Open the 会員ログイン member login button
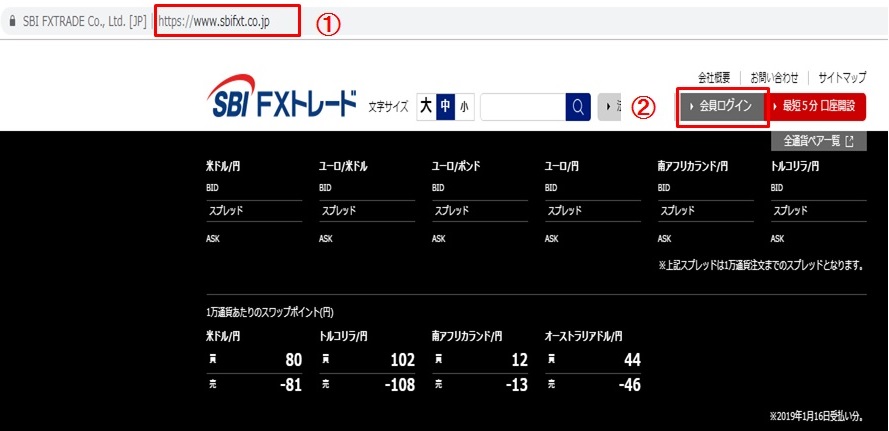889x431 pixels. (x=721, y=106)
